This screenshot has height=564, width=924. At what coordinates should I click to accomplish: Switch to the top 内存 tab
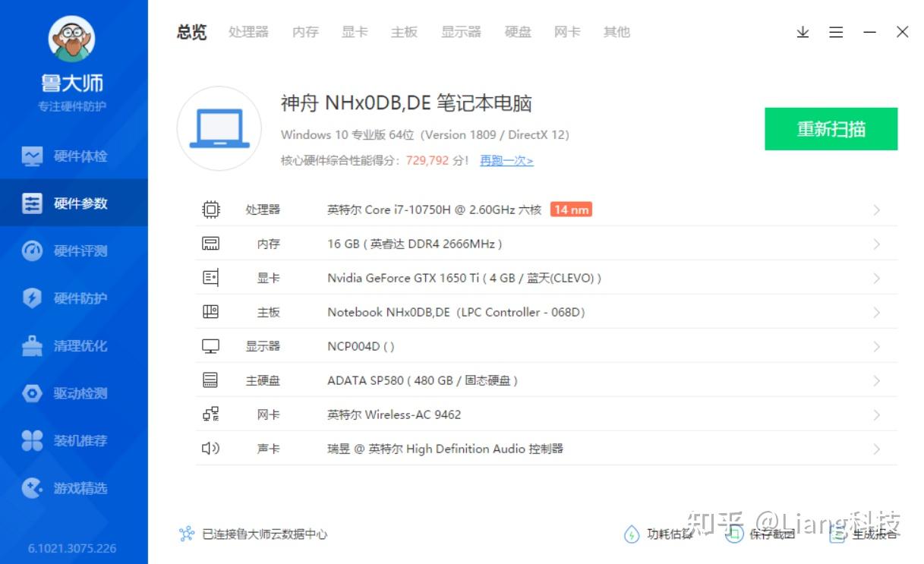[x=305, y=32]
